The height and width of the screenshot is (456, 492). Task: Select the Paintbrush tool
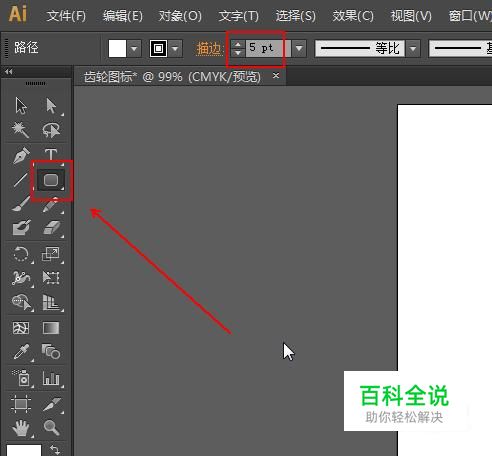(x=21, y=204)
